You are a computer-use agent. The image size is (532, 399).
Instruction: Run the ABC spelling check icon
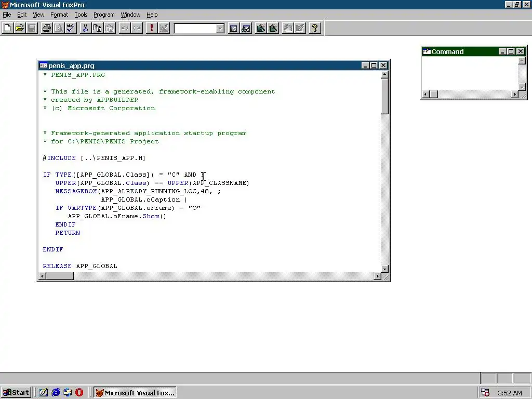pyautogui.click(x=71, y=28)
